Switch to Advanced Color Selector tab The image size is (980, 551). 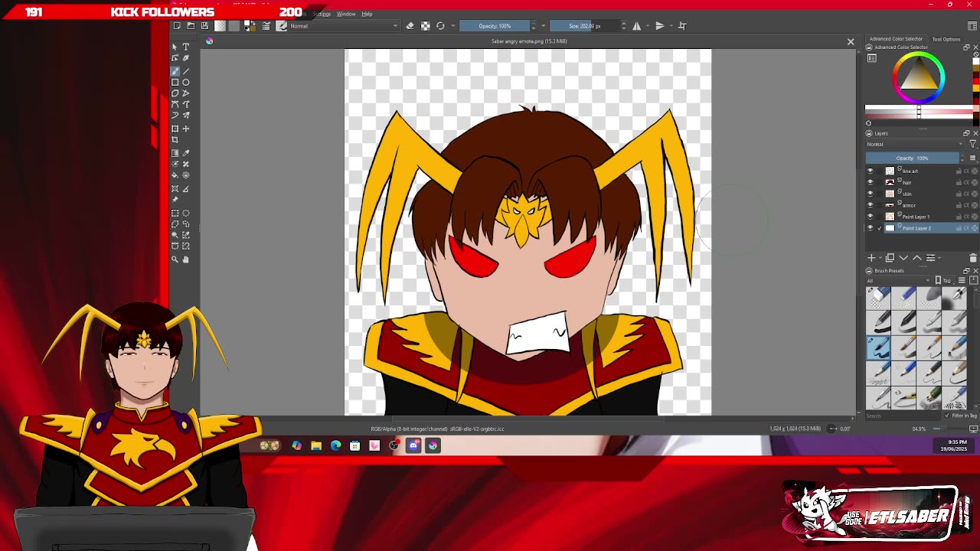pyautogui.click(x=896, y=39)
